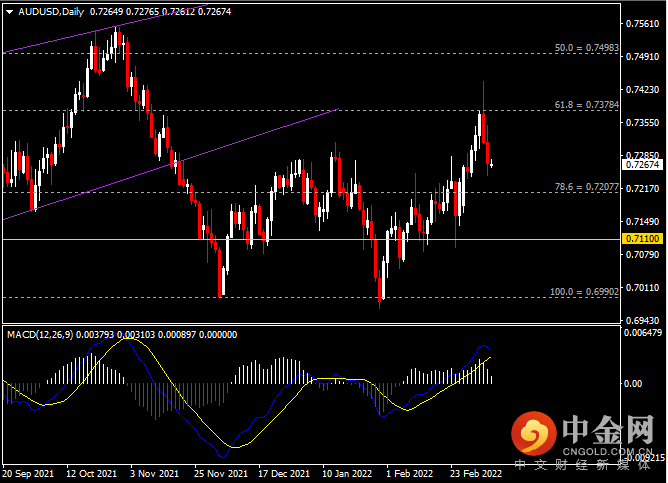668x483 pixels.
Task: Click the 0.00 MACD axis label
Action: [x=632, y=383]
